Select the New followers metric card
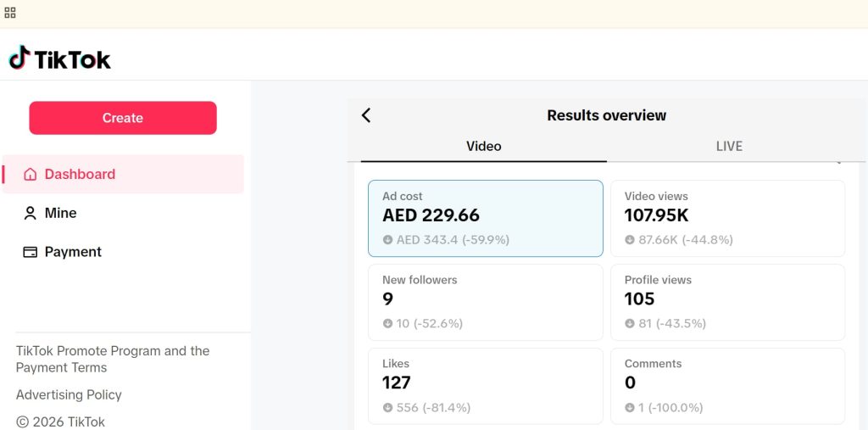Viewport: 868px width, 430px height. [485, 301]
